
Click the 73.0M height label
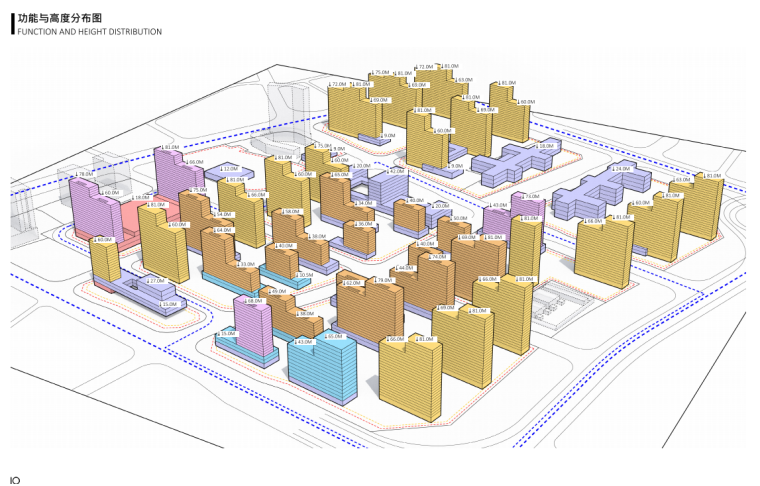(530, 197)
